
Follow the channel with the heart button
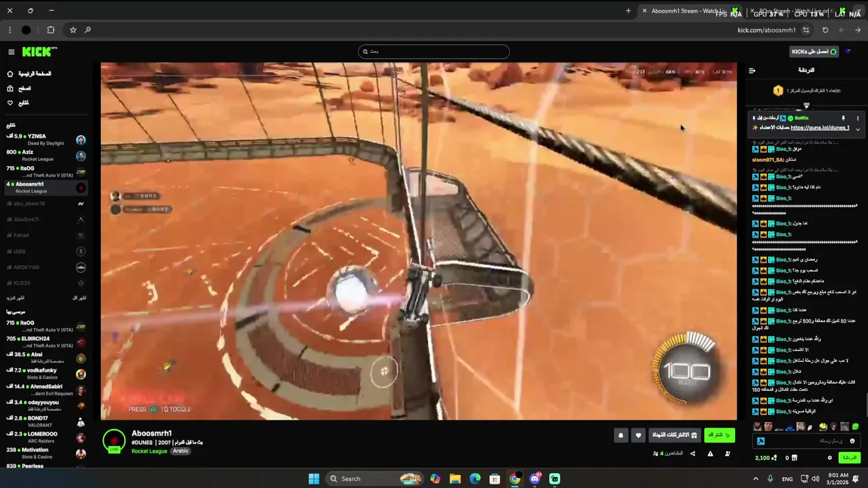pyautogui.click(x=638, y=436)
